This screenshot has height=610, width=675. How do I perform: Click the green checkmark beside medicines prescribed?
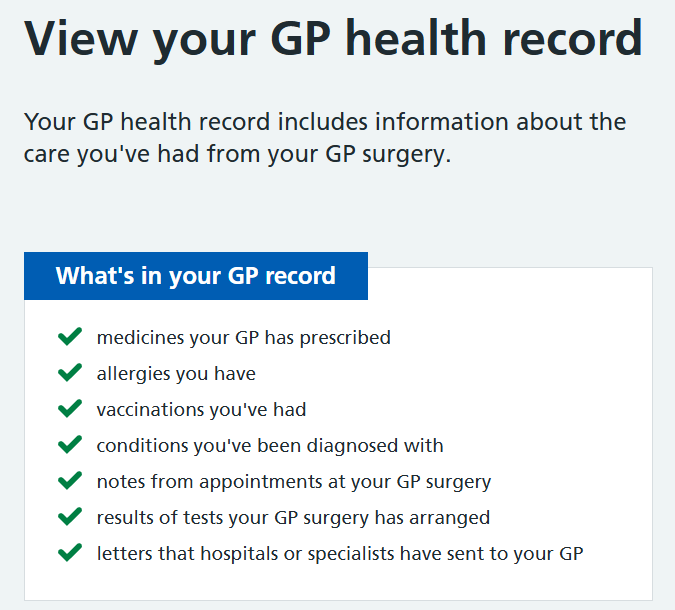[x=69, y=337]
